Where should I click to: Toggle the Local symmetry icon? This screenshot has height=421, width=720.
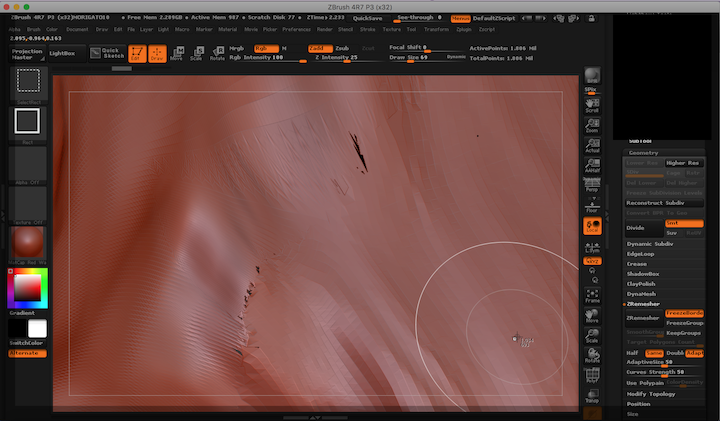click(x=592, y=226)
